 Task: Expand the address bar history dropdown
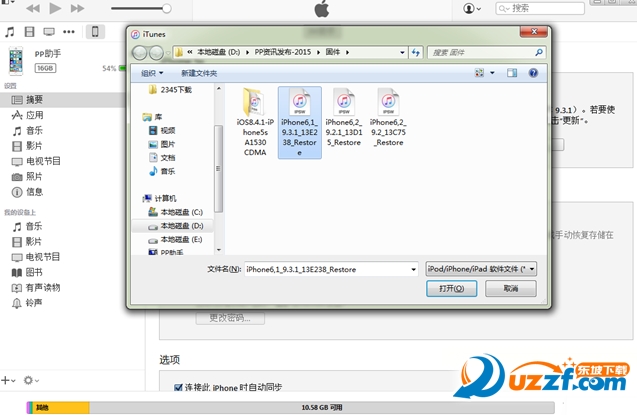402,52
